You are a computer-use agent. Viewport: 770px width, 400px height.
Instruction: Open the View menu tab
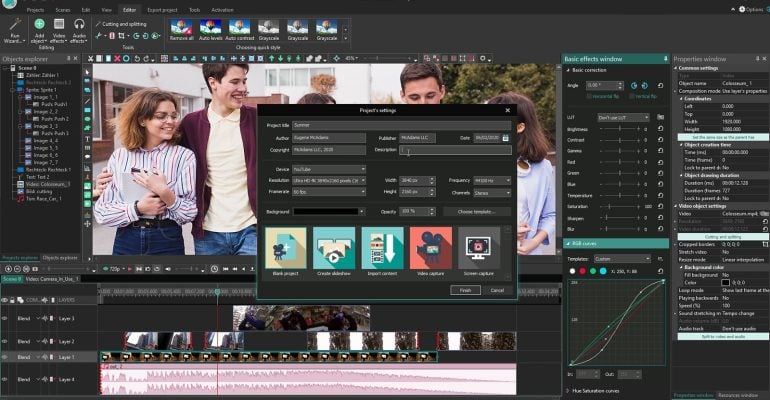tap(106, 10)
